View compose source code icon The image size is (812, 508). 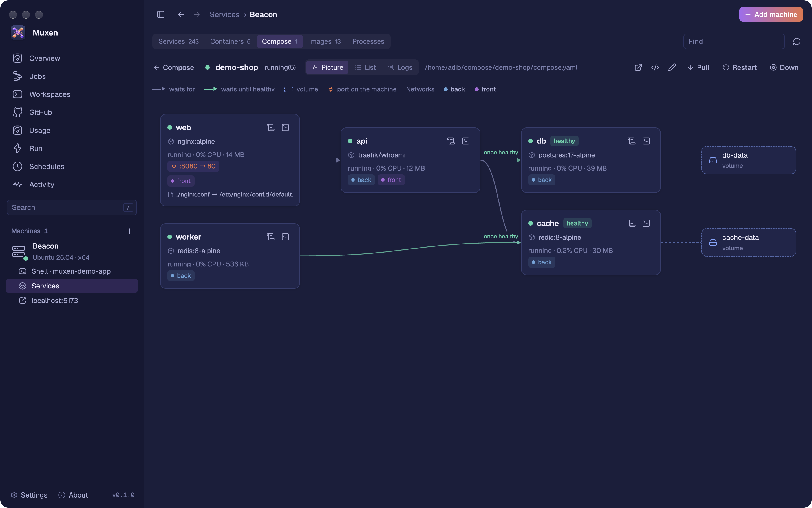655,68
